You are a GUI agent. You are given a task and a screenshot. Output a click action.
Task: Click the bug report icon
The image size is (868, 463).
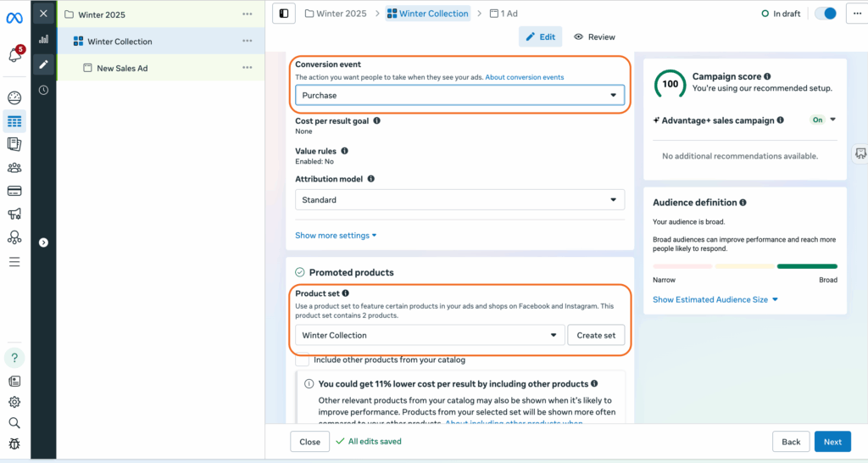pos(14,443)
